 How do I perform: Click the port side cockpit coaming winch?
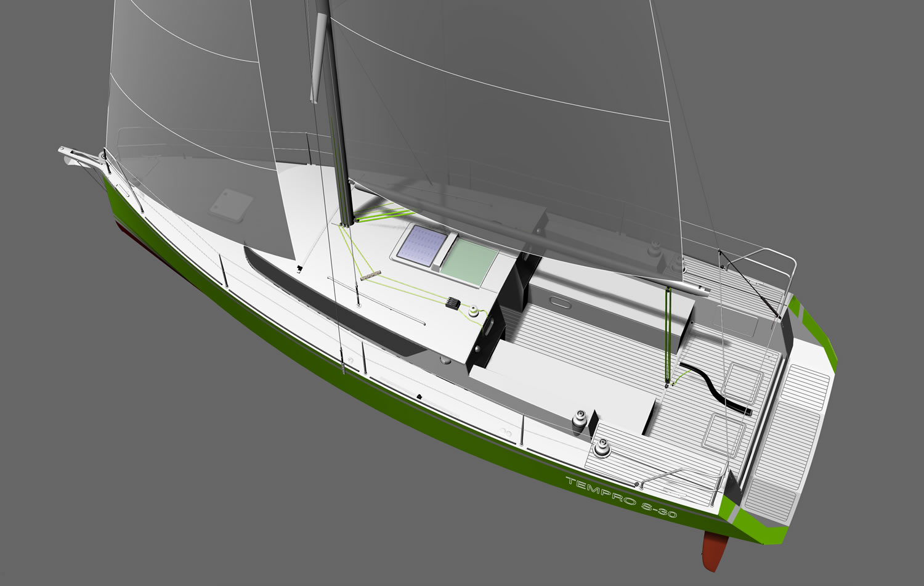pos(580,420)
